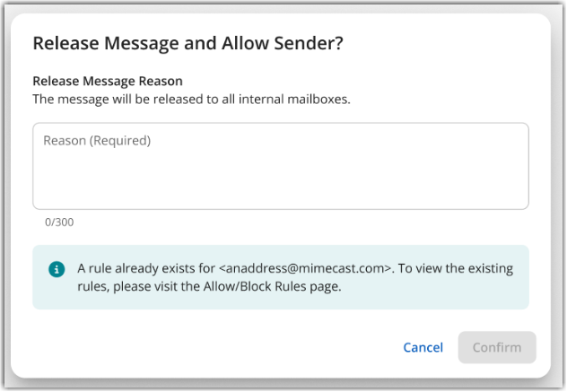The height and width of the screenshot is (392, 567).
Task: Click the info icon in the banner
Action: [57, 268]
